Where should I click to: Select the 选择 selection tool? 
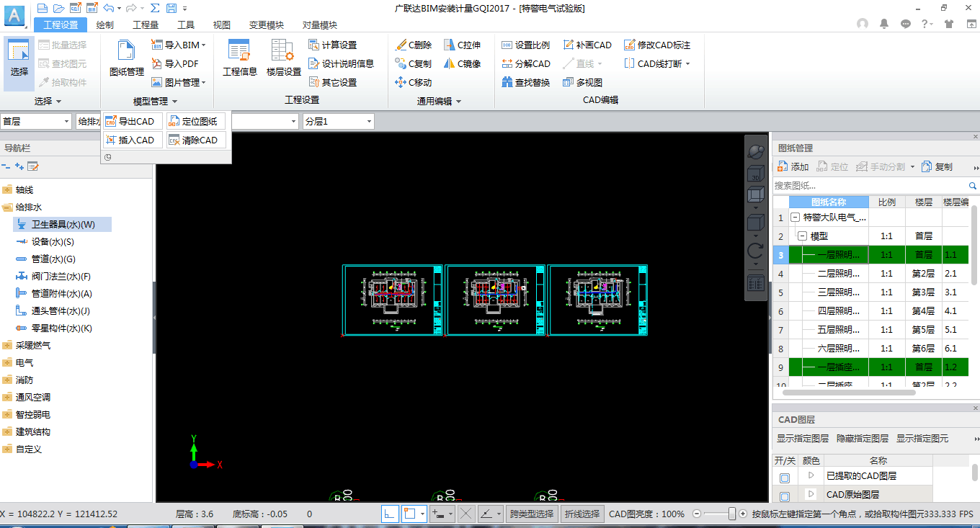(x=19, y=63)
